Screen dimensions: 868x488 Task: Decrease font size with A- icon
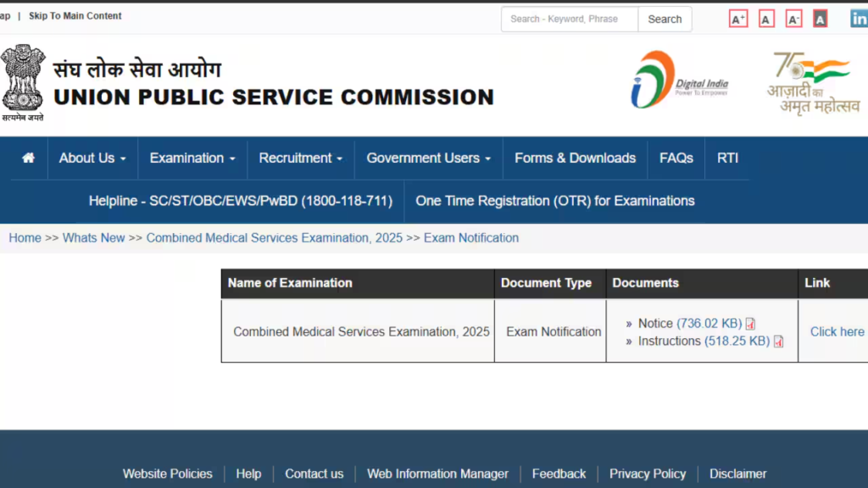coord(793,19)
